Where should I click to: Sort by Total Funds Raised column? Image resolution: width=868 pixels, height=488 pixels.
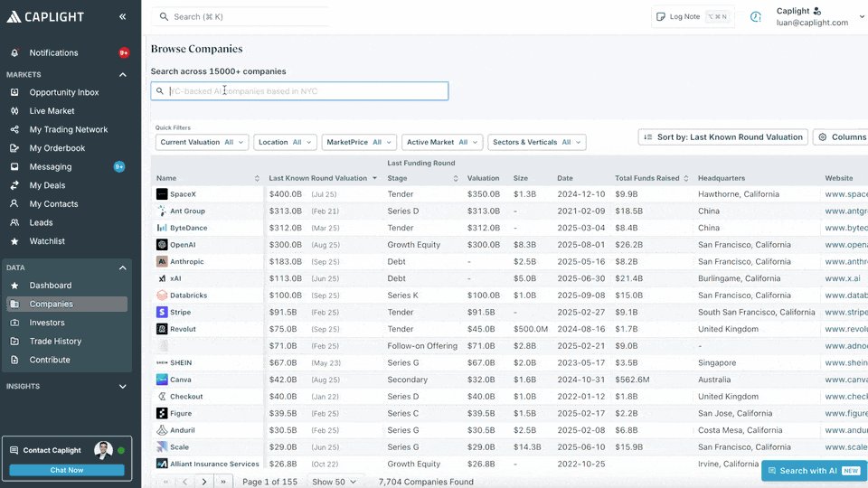pos(686,178)
